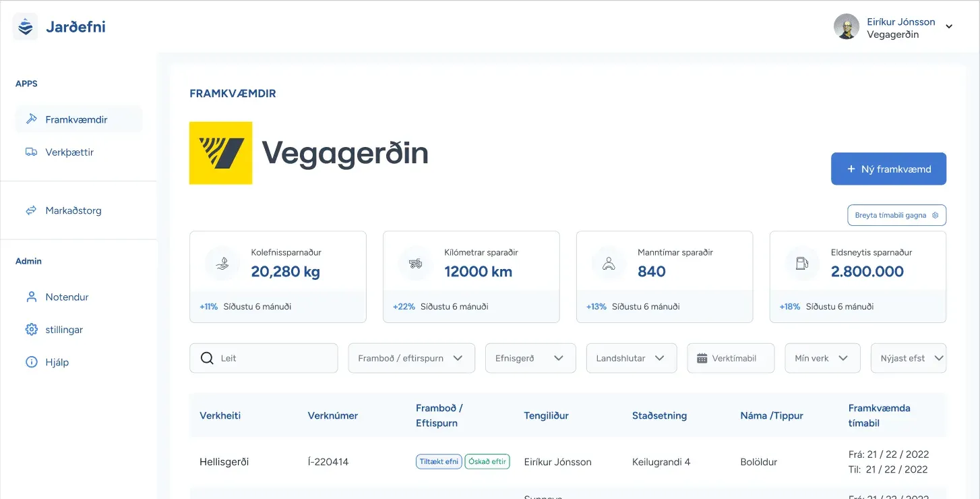Image resolution: width=980 pixels, height=499 pixels.
Task: Open the Nýjast efst sort dropdown
Action: pyautogui.click(x=909, y=358)
